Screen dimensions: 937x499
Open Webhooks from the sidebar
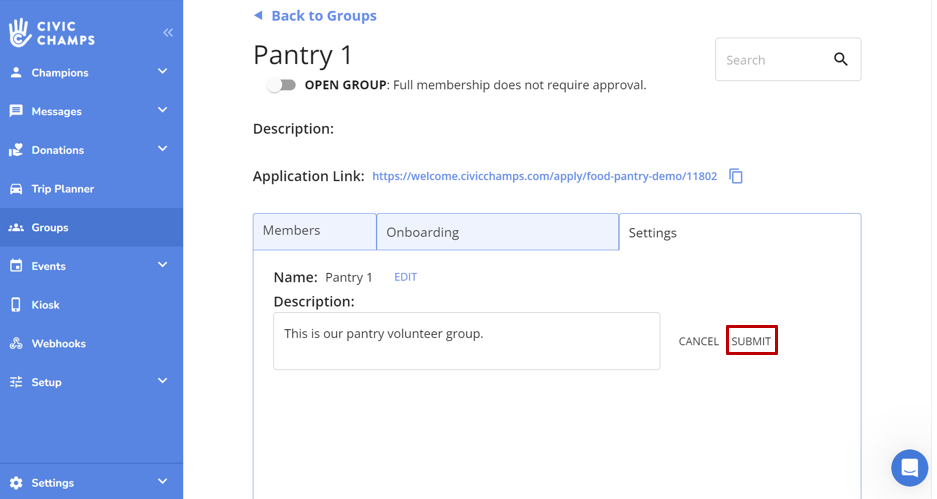pyautogui.click(x=58, y=344)
